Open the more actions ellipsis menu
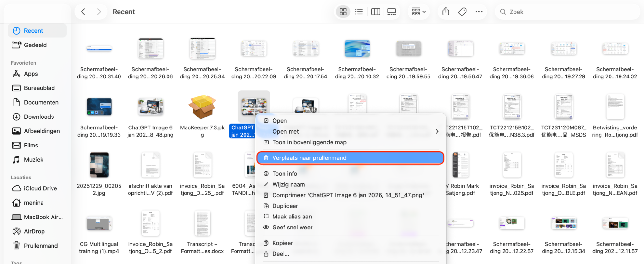 [479, 12]
